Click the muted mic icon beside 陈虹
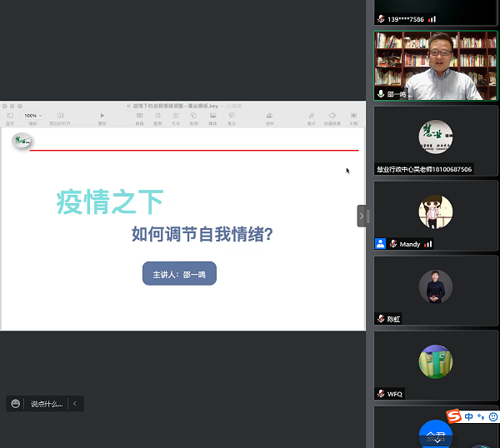 (x=382, y=319)
